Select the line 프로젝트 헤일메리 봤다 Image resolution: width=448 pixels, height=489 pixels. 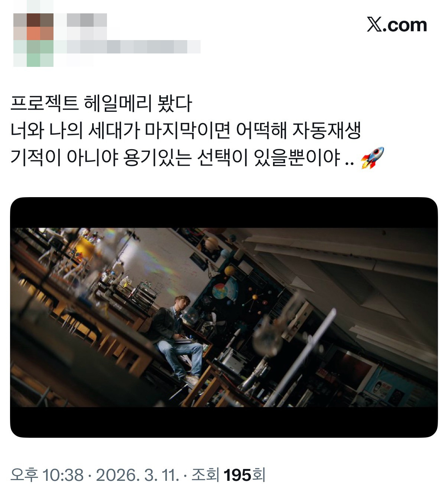point(101,103)
